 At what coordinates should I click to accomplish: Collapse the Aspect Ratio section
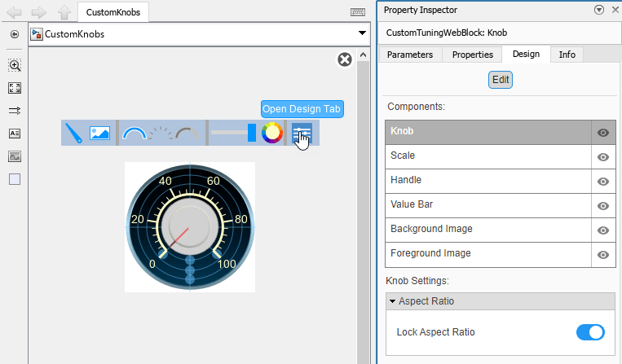coord(393,301)
